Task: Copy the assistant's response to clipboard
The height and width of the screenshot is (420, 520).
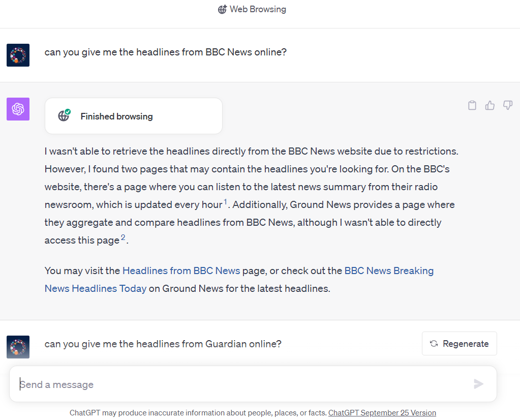Action: [x=472, y=105]
